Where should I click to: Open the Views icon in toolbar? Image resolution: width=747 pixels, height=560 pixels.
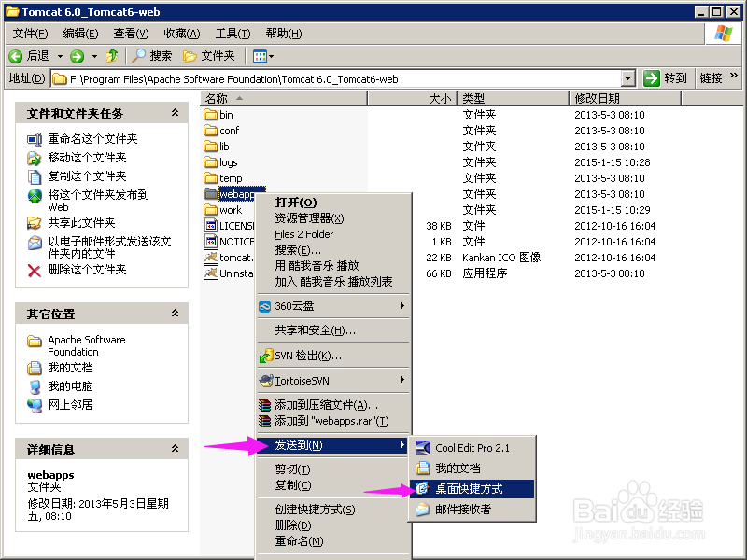261,56
